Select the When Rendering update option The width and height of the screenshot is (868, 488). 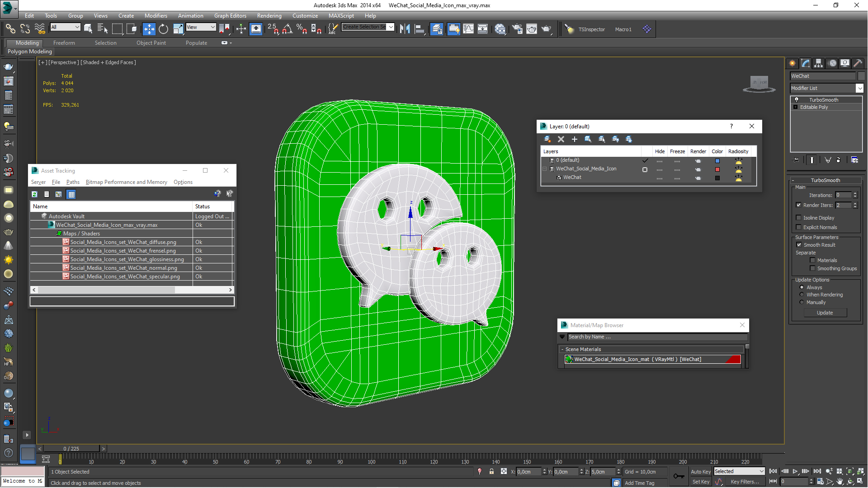pos(802,295)
